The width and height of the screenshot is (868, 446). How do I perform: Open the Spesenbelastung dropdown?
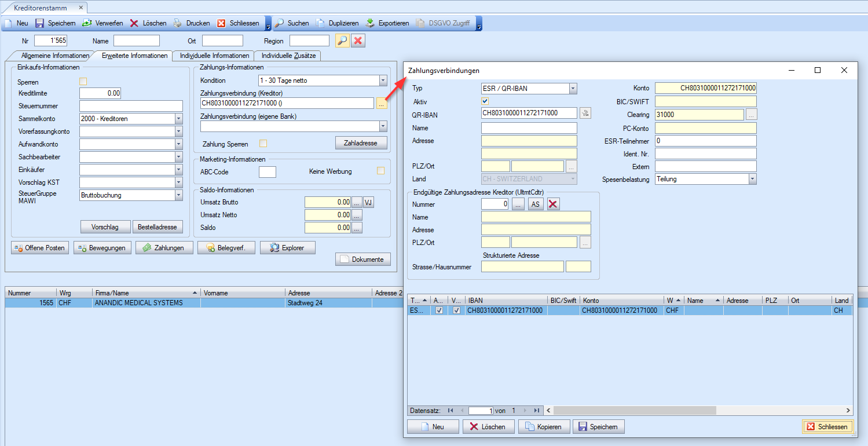752,179
